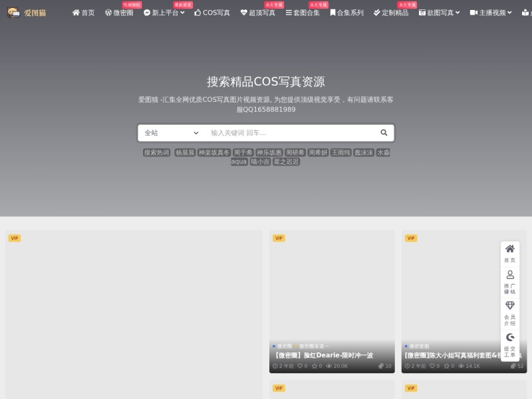The image size is (532, 399).
Task: Select the 杨晨晨 hot search tag
Action: 185,153
